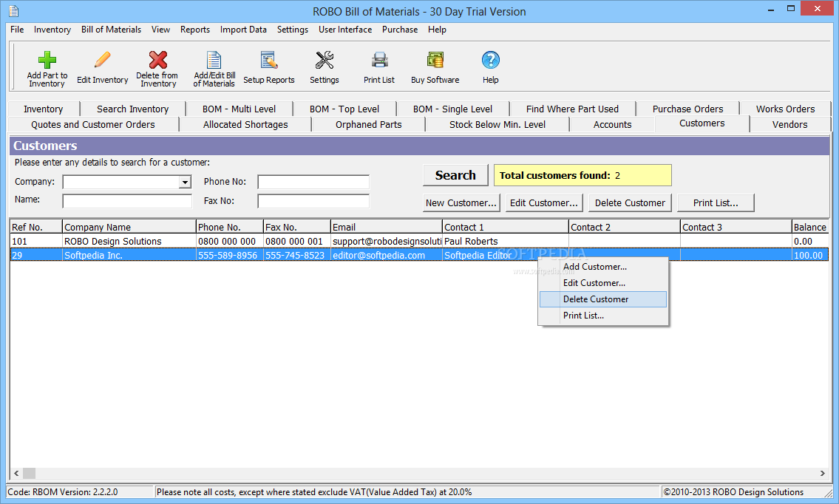The width and height of the screenshot is (839, 504).
Task: Switch to the Search Inventory tab
Action: (133, 109)
